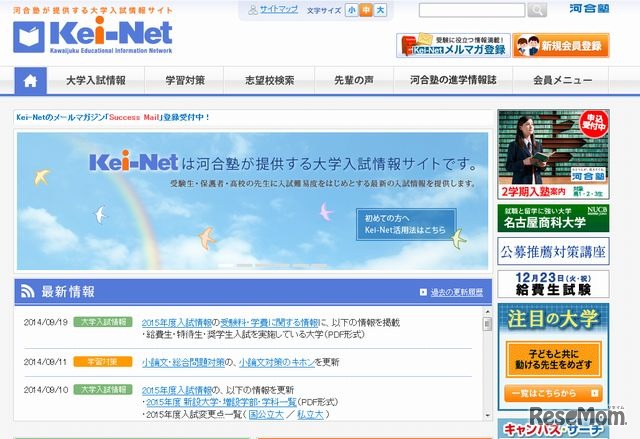Click 初めての方へ Kei-Net活用法はこちら button
Image resolution: width=640 pixels, height=439 pixels.
[406, 224]
